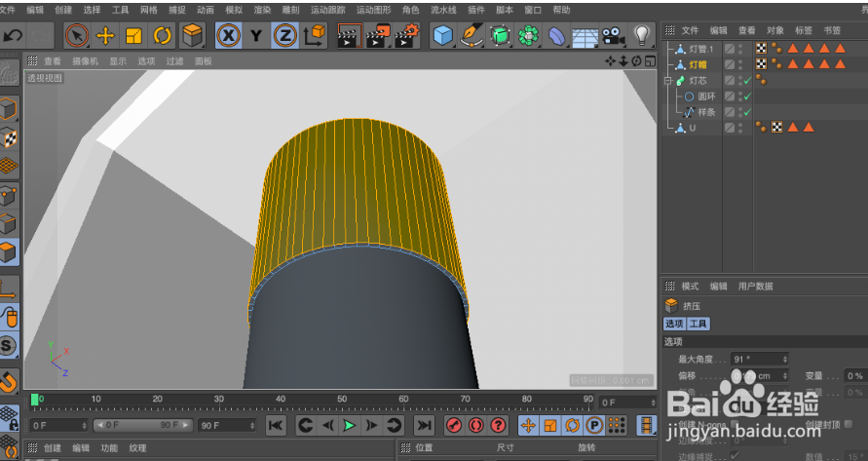Open the object manager 标签 menu
This screenshot has height=461, width=868.
[804, 30]
